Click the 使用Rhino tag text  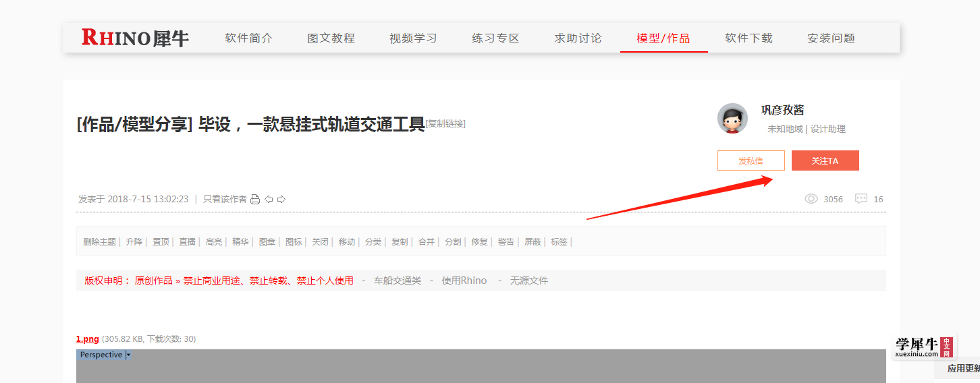(x=464, y=281)
